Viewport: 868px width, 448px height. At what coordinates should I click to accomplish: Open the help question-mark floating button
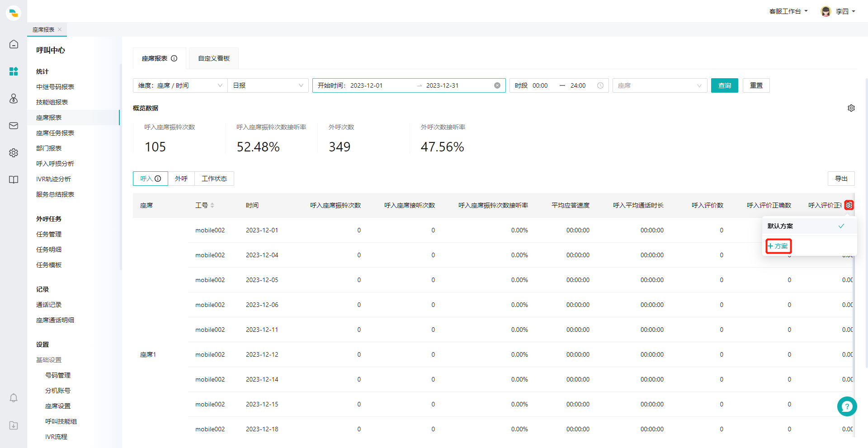(847, 406)
